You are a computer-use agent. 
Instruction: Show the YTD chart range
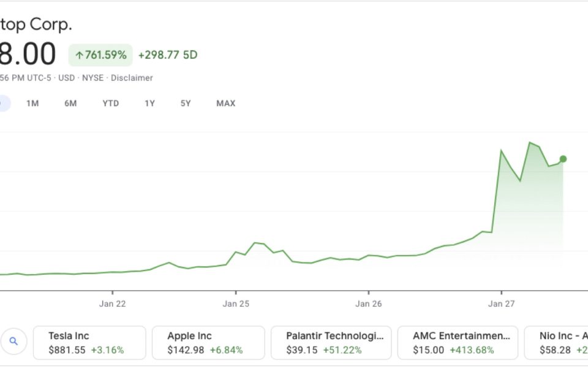(x=110, y=103)
